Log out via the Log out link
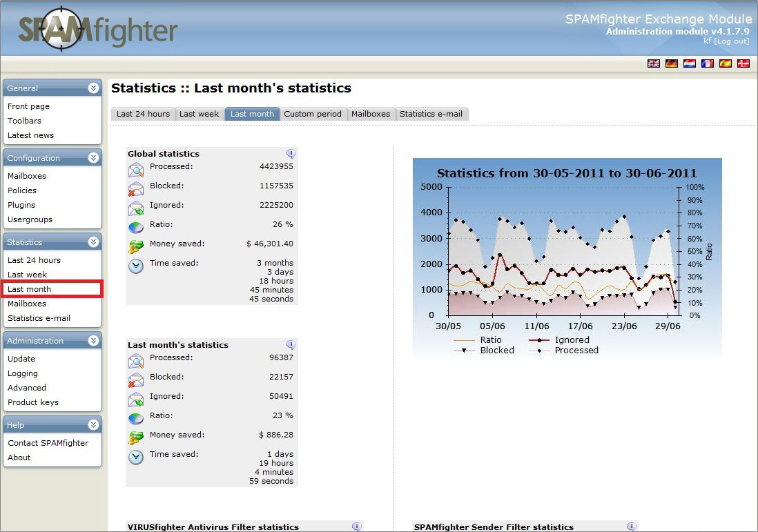The image size is (758, 532). pyautogui.click(x=731, y=41)
